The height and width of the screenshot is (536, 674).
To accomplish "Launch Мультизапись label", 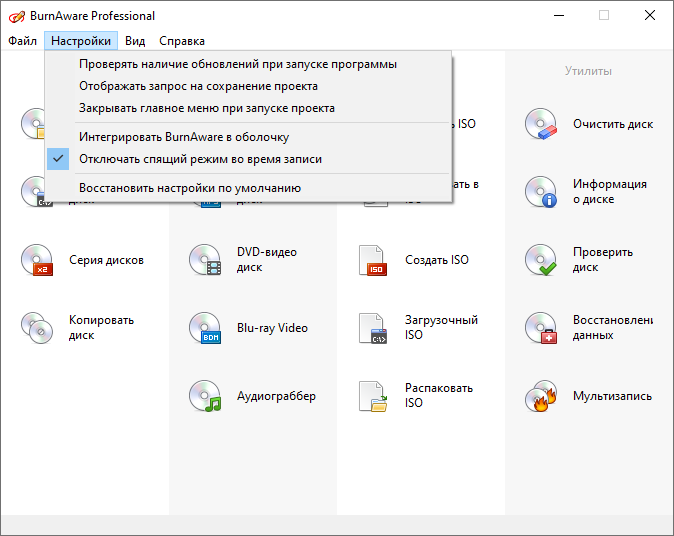I will [x=612, y=395].
